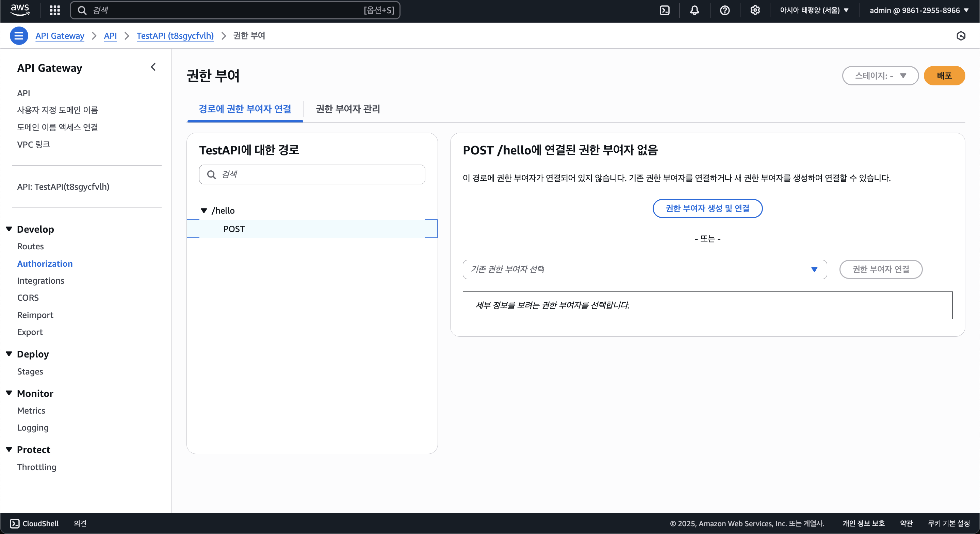
Task: Open the 스테이지 dropdown
Action: click(880, 76)
